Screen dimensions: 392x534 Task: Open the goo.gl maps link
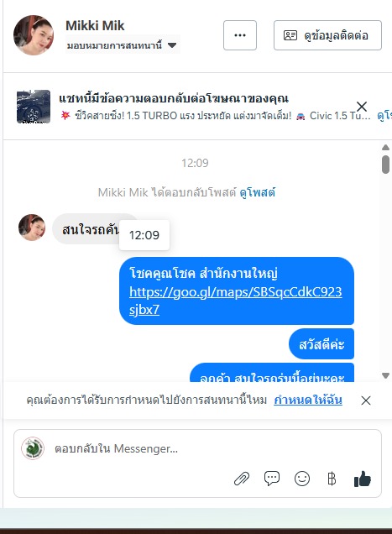(235, 301)
